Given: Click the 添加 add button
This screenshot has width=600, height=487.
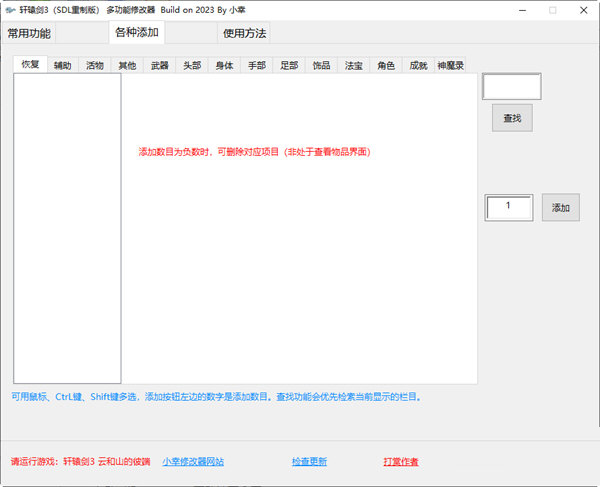Looking at the screenshot, I should pos(561,207).
